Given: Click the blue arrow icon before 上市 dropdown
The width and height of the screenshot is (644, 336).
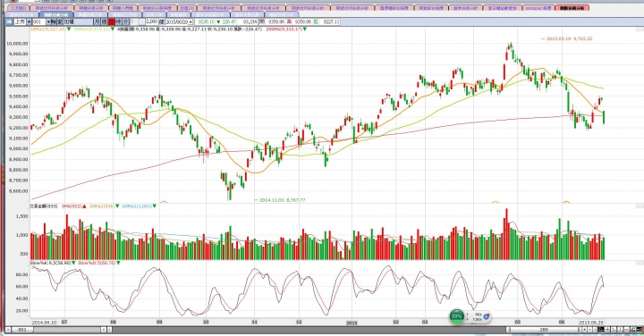Looking at the screenshot, I should pyautogui.click(x=9, y=21).
